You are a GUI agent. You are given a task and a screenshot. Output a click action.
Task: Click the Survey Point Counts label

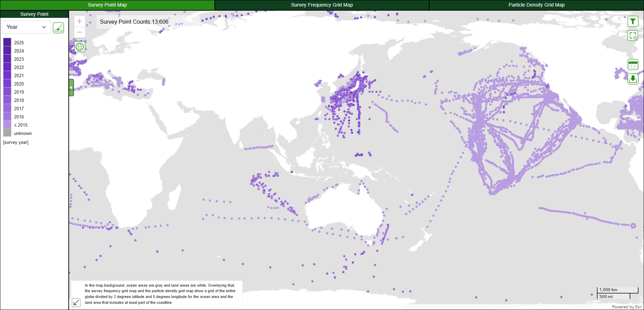pyautogui.click(x=134, y=22)
